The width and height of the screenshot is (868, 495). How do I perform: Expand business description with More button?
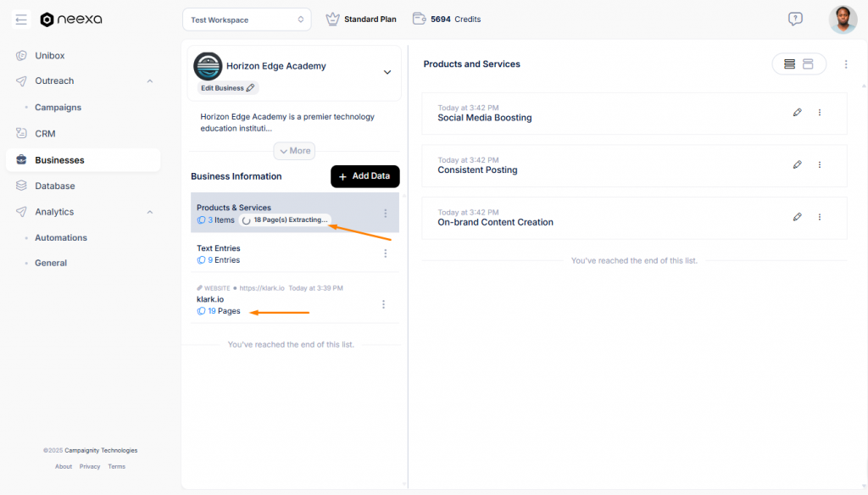(294, 151)
